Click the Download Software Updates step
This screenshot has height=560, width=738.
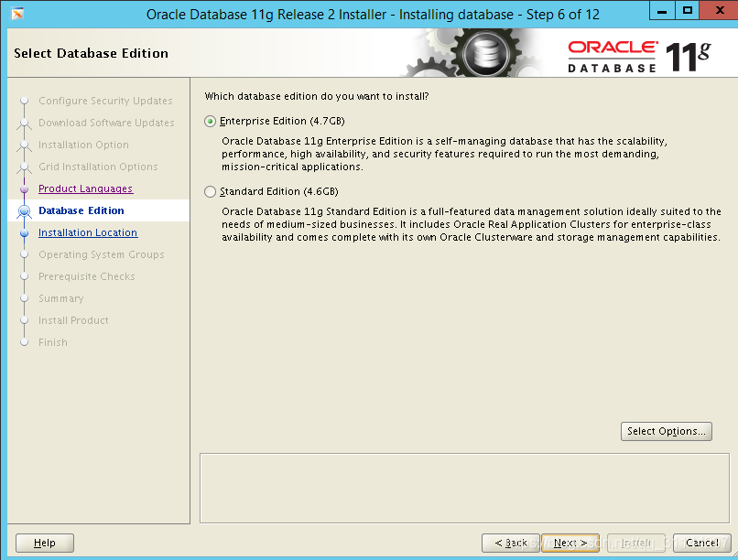point(106,123)
